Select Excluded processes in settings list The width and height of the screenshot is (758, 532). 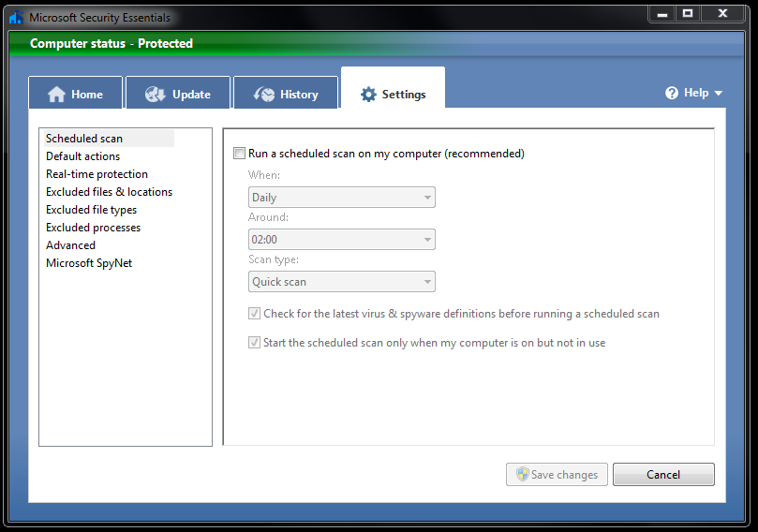94,228
